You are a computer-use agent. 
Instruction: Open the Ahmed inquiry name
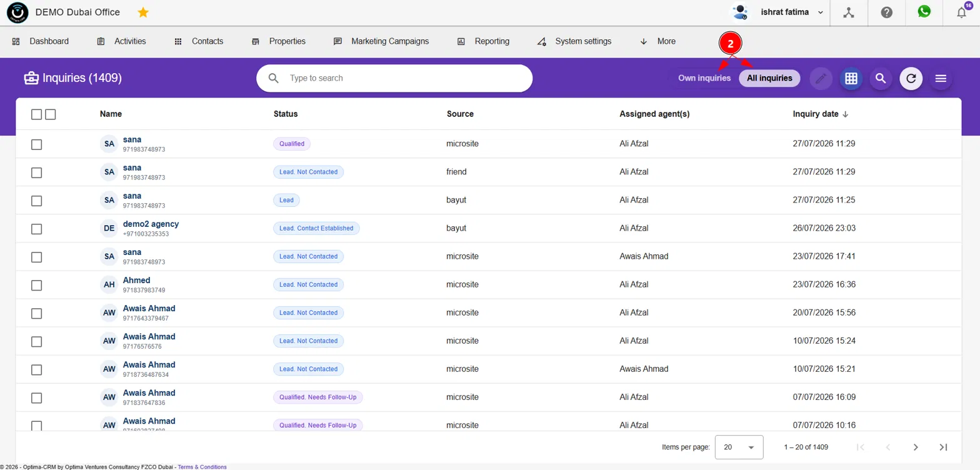137,280
